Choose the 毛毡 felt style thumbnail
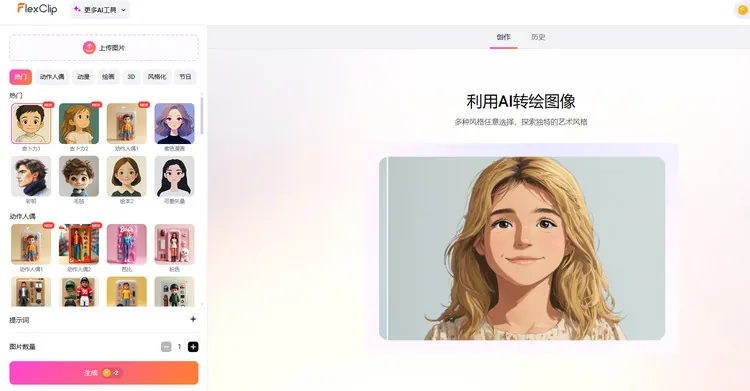Viewport: 750px width, 391px height. 79,176
